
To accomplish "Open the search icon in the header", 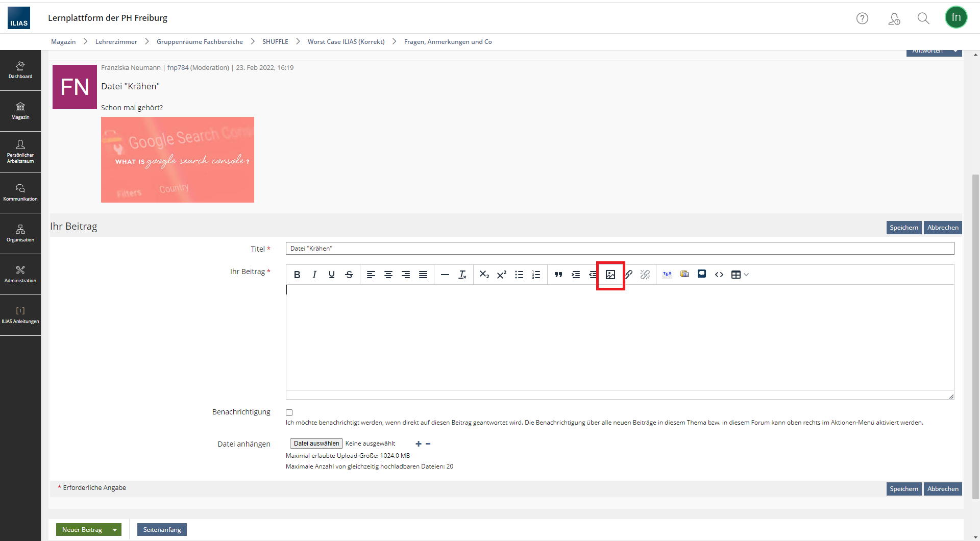I will [x=923, y=18].
